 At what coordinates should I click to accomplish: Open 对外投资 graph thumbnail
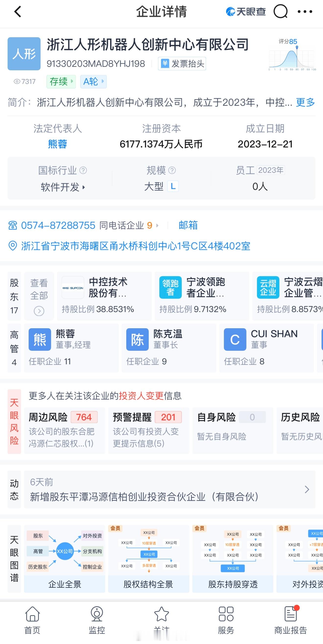300,559
